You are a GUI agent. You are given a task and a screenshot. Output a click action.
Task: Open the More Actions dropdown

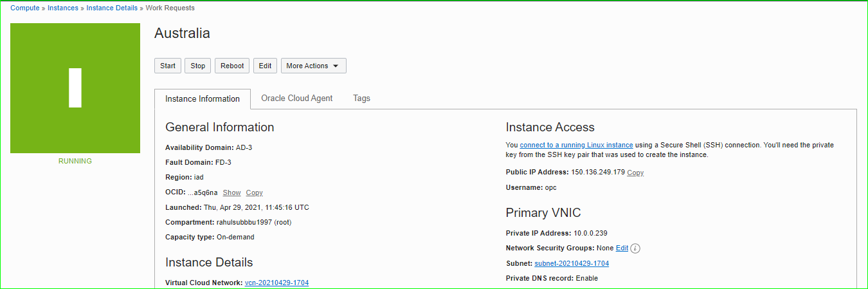pyautogui.click(x=313, y=66)
